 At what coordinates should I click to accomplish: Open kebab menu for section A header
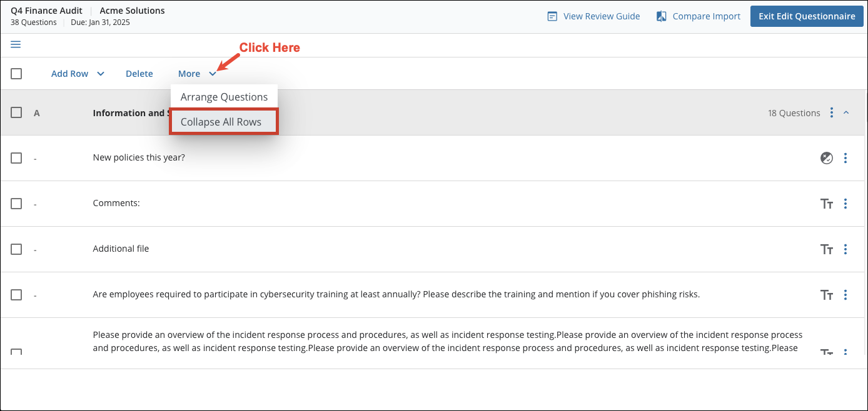(831, 113)
